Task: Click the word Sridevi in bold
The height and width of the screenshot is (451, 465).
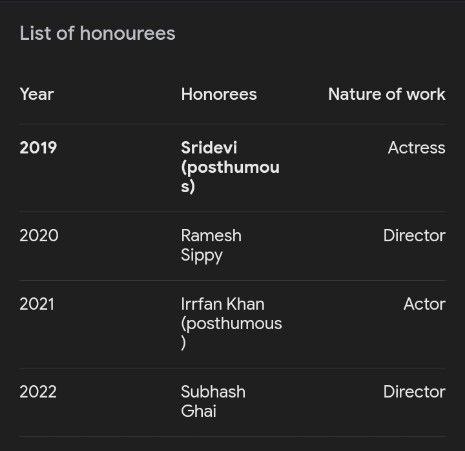Action: pos(209,148)
